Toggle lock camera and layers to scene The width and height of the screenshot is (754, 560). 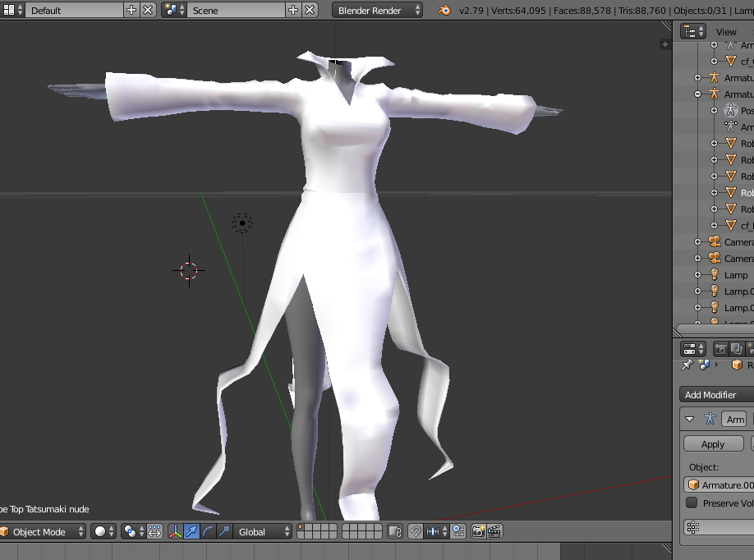(395, 531)
